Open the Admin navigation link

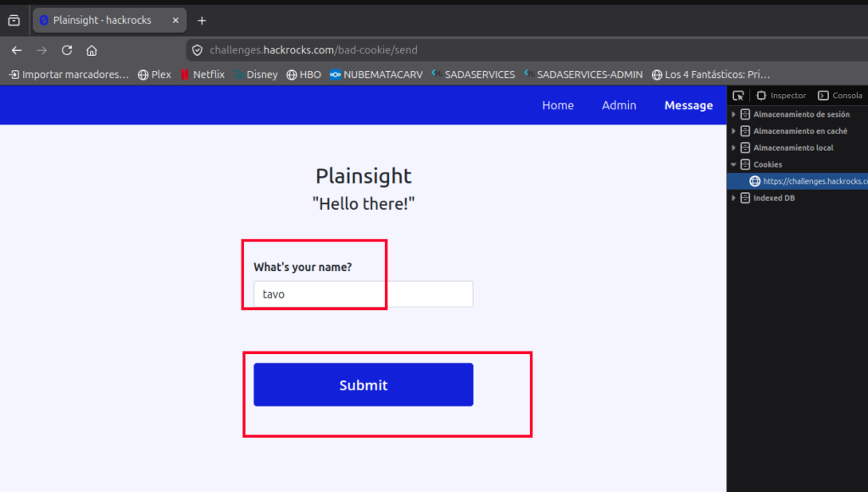click(x=619, y=105)
